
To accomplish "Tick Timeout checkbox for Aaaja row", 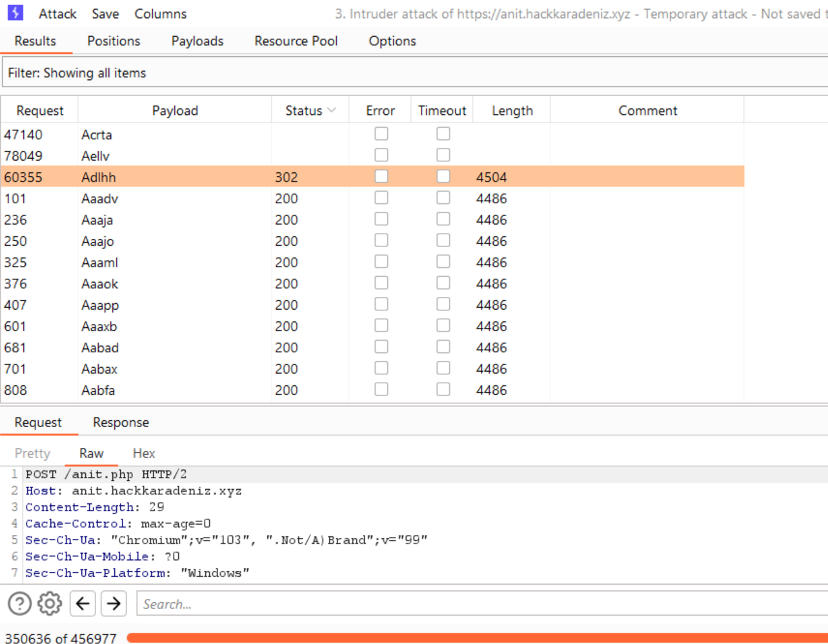I will click(443, 219).
